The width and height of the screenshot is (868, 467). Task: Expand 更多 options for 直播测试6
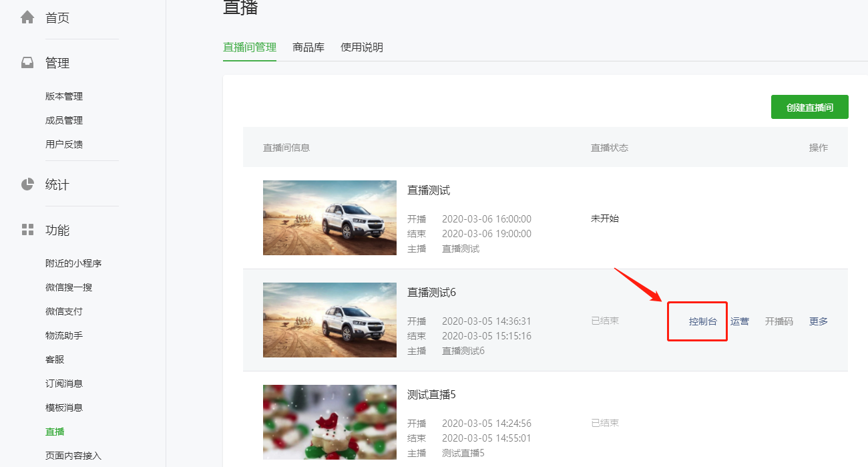click(819, 321)
